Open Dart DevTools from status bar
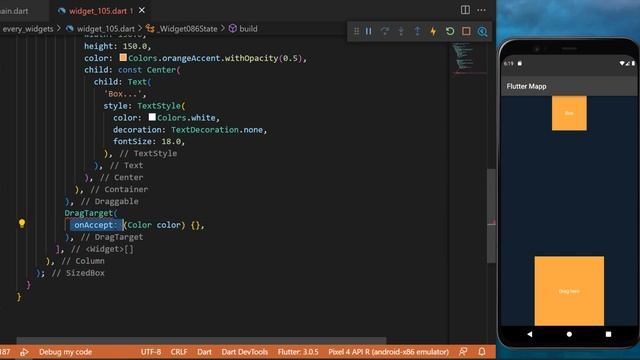Screen dimensions: 640x360 244,352
